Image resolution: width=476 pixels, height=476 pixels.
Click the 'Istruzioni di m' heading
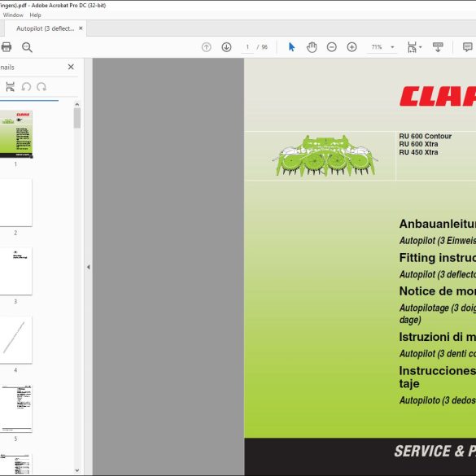click(438, 337)
